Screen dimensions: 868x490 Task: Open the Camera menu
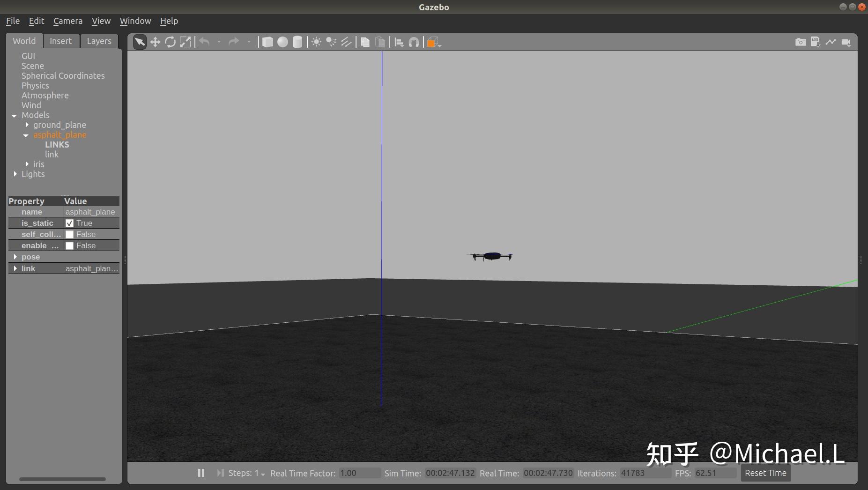[68, 21]
